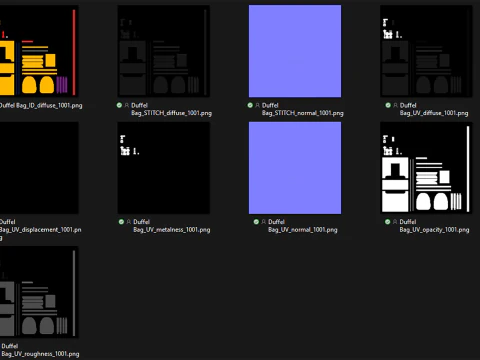Screen dimensions: 480x360
Task: Click the shared person icon for STITCH_normal file
Action: click(257, 105)
